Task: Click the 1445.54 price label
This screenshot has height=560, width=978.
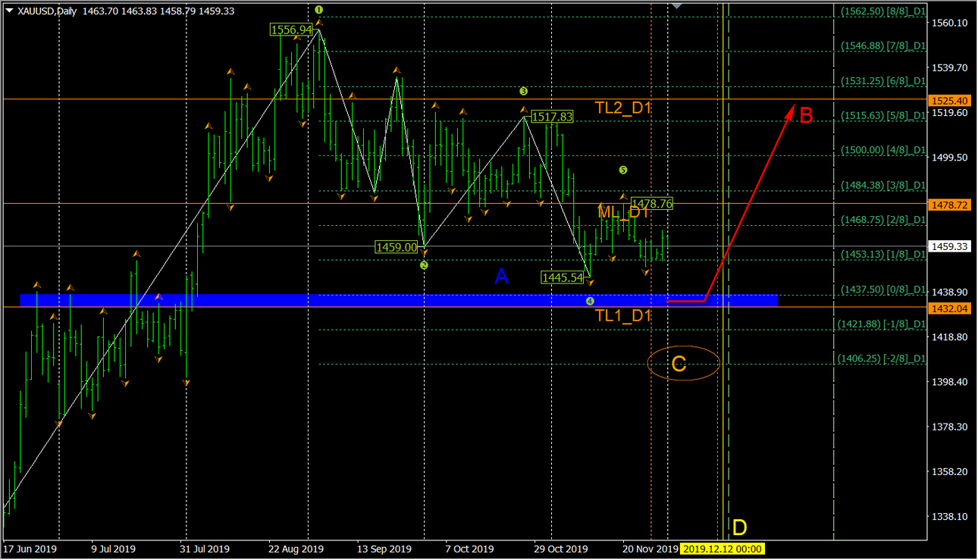Action: [x=563, y=278]
